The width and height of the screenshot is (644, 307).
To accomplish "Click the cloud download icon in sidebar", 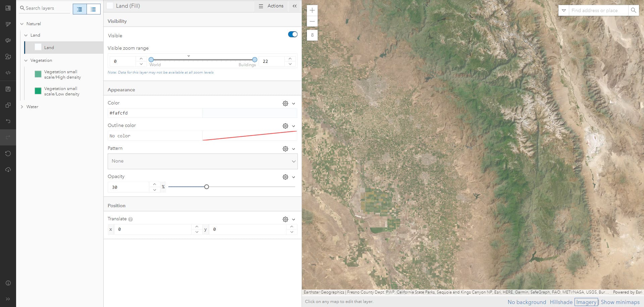I will click(8, 170).
